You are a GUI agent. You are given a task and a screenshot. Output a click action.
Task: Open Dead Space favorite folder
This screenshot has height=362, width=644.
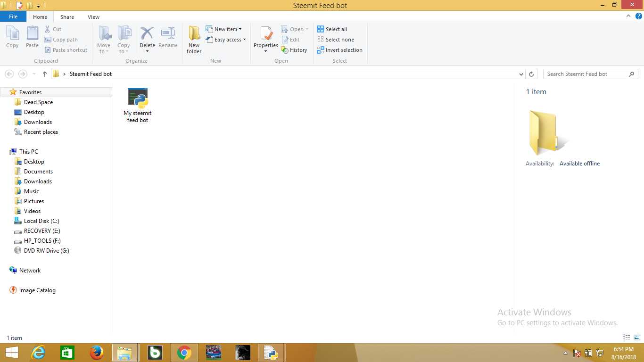38,102
